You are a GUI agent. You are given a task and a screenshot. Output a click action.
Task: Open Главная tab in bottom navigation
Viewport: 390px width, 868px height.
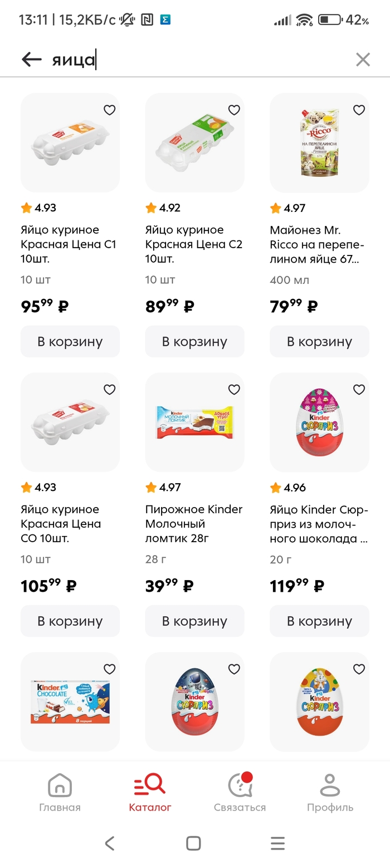coord(60,792)
